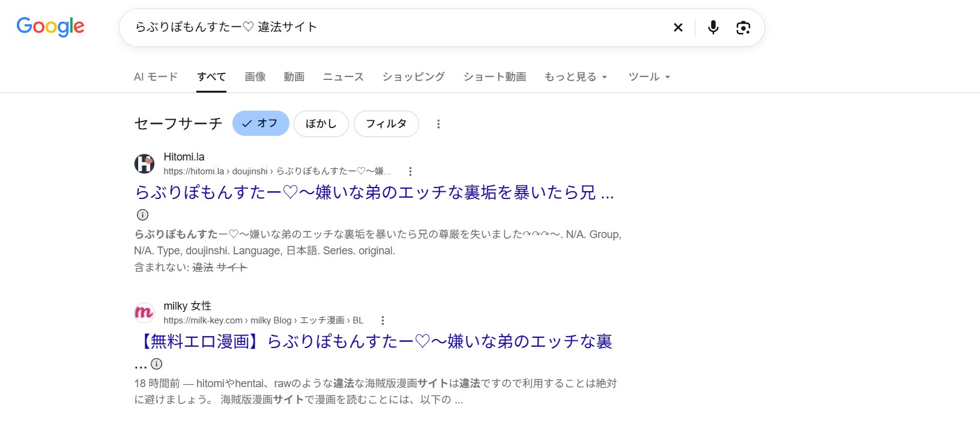Open more options for Hitomi.la result
Viewport: 980px width, 428px height.
point(410,171)
